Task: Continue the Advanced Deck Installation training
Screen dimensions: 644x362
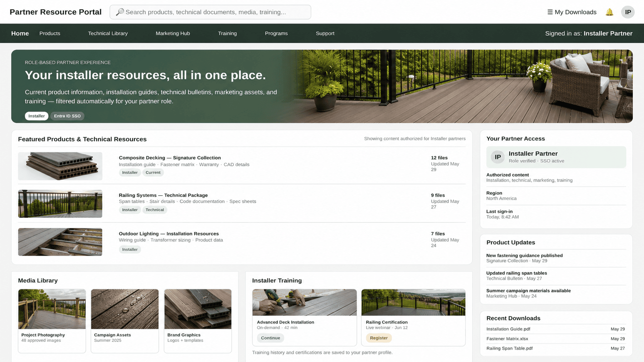Action: pyautogui.click(x=270, y=338)
